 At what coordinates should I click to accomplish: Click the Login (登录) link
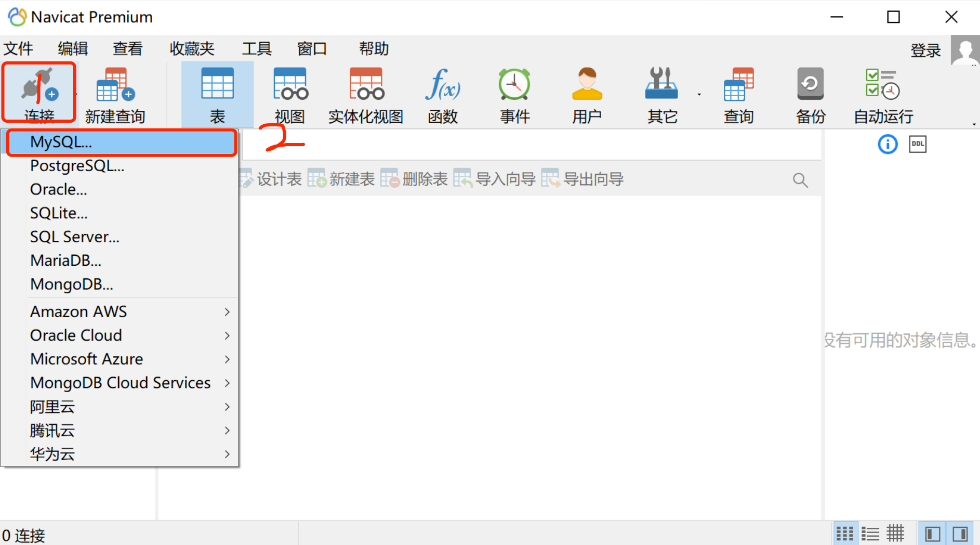coord(925,50)
